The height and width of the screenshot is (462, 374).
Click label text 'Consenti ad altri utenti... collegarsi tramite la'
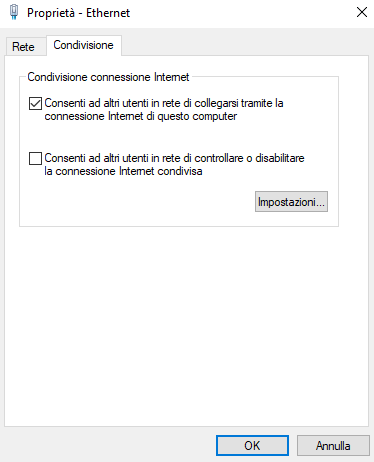point(164,103)
